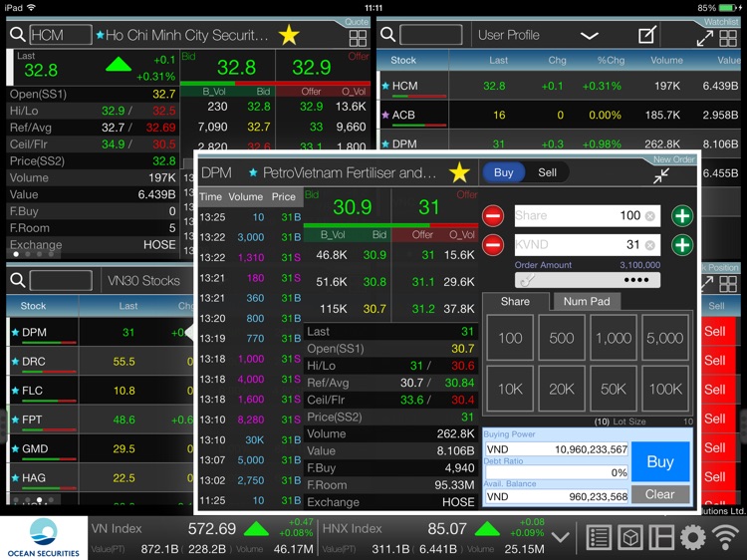Select the 5,000 share quantity preset
This screenshot has width=747, height=560.
(x=665, y=338)
